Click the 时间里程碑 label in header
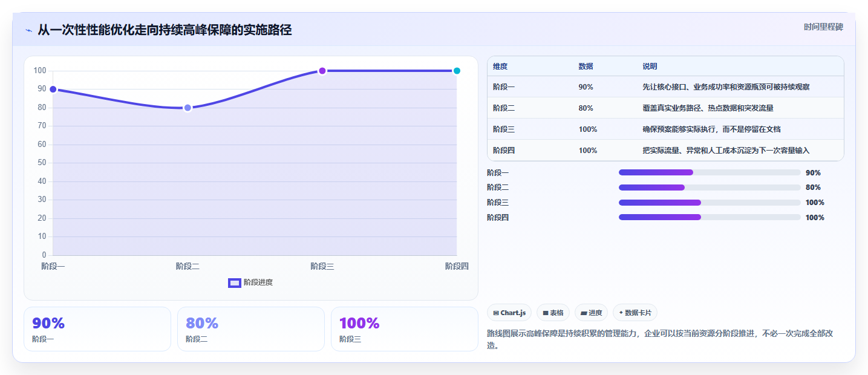Image resolution: width=868 pixels, height=375 pixels. click(x=823, y=27)
